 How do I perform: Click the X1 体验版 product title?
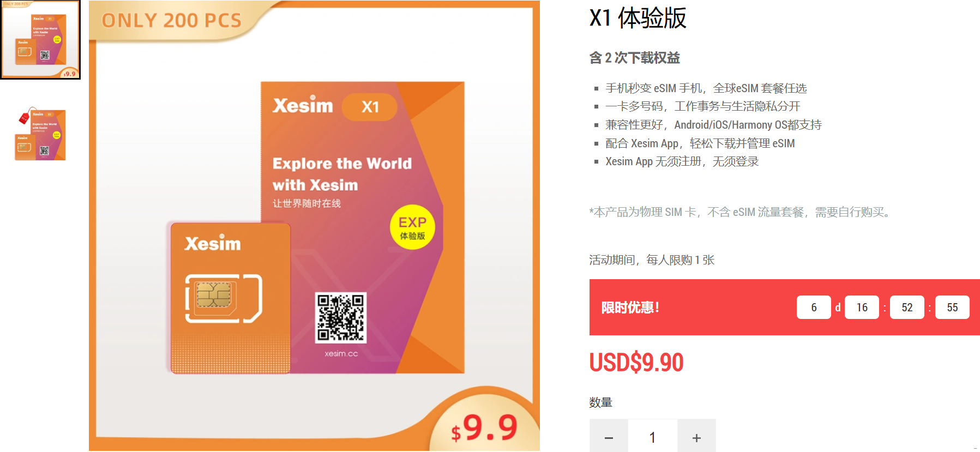[x=638, y=18]
